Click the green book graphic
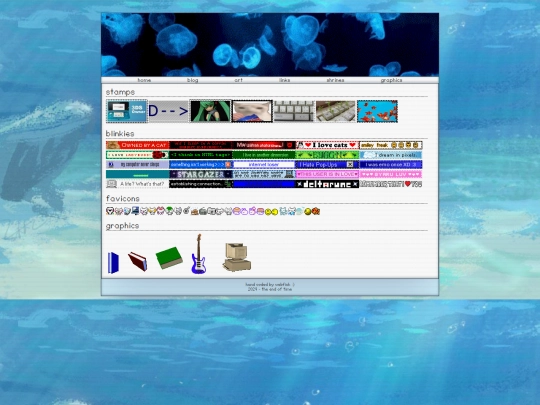The image size is (540, 405). coord(169,258)
